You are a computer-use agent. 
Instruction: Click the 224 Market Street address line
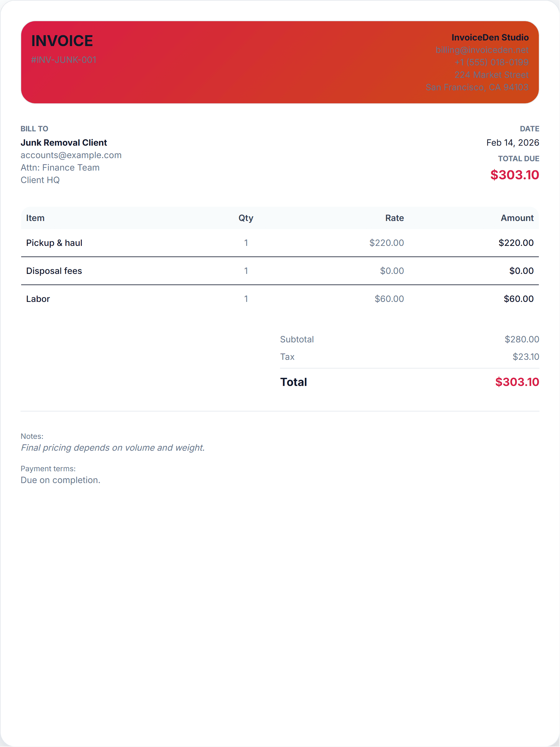[491, 75]
